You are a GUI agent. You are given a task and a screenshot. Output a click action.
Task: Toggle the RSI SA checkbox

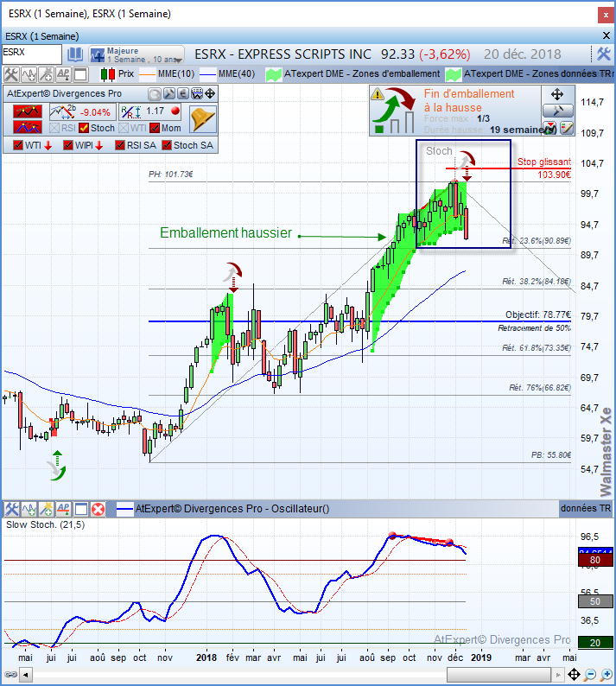click(x=120, y=145)
